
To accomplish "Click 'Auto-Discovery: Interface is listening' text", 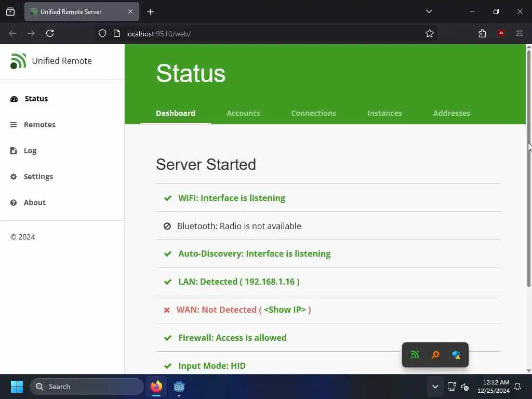I will pos(255,254).
